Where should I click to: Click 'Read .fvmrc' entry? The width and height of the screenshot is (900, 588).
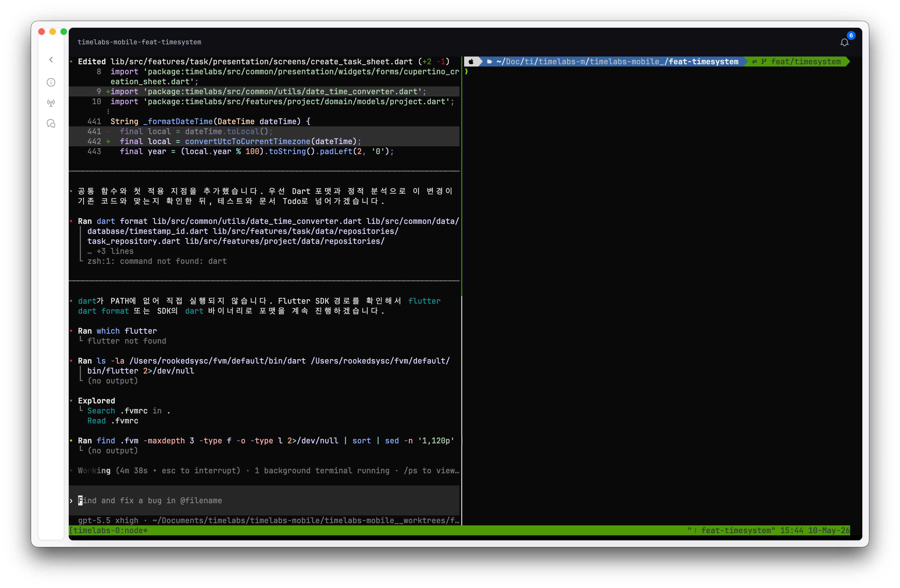tap(113, 420)
